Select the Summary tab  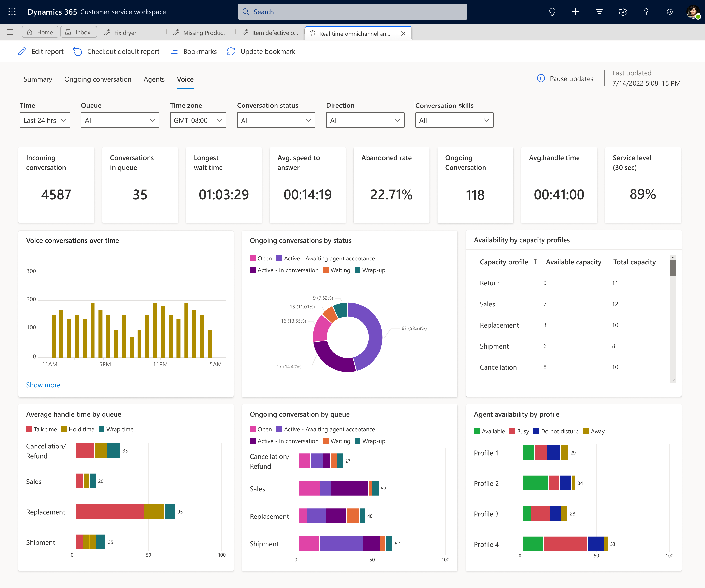(37, 79)
